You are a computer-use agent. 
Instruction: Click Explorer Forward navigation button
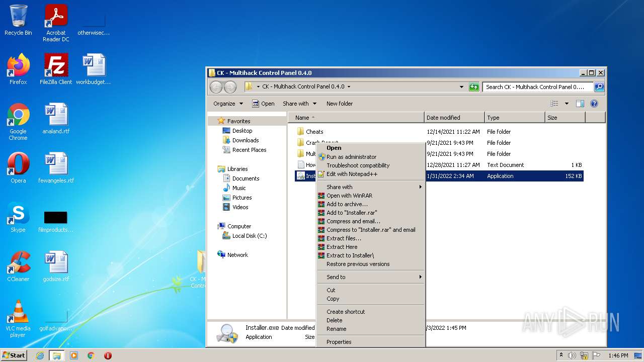[x=230, y=87]
